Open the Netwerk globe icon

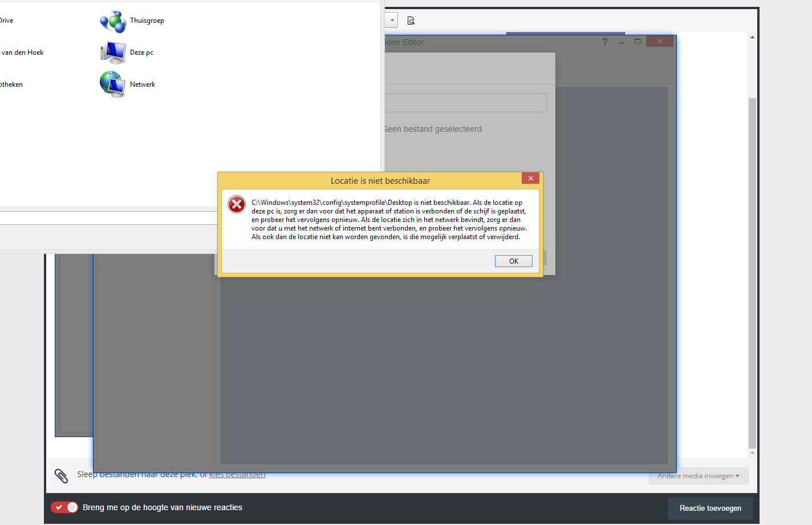pos(113,84)
